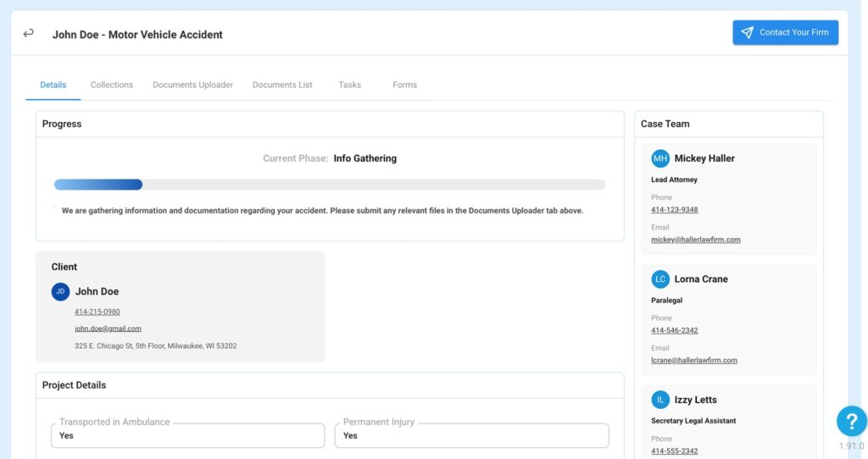Click Lorna Crane's LC avatar

click(659, 279)
